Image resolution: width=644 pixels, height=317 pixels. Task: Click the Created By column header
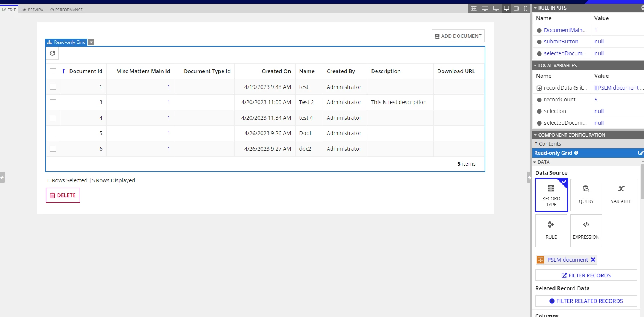pyautogui.click(x=340, y=71)
